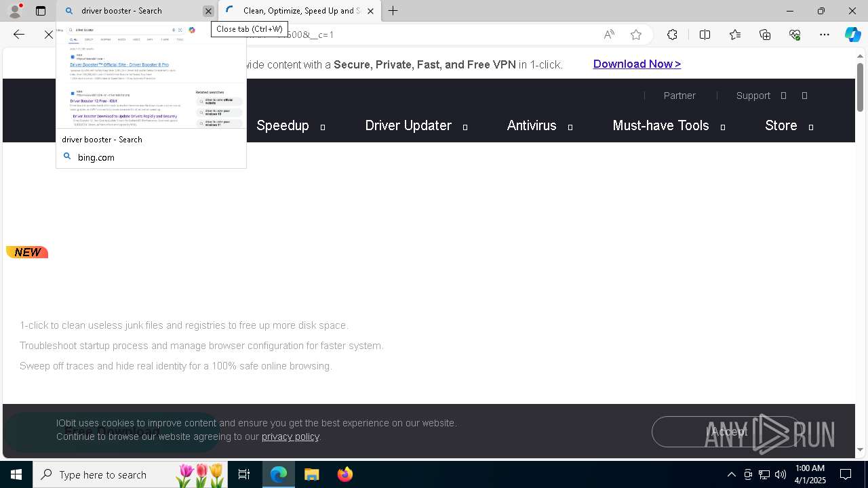This screenshot has height=488, width=868.
Task: Switch to the Clean, Optimize, Speed Up tab
Action: 299,11
